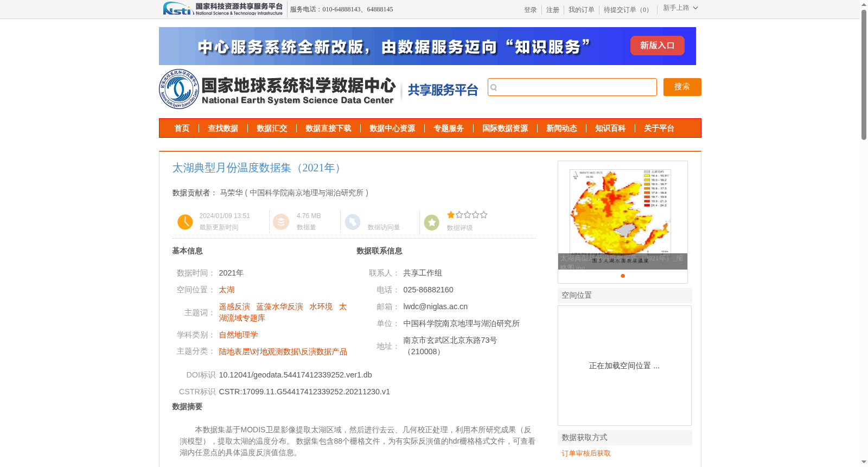The image size is (868, 467).
Task: Click the 水环境 keyword link
Action: point(321,306)
